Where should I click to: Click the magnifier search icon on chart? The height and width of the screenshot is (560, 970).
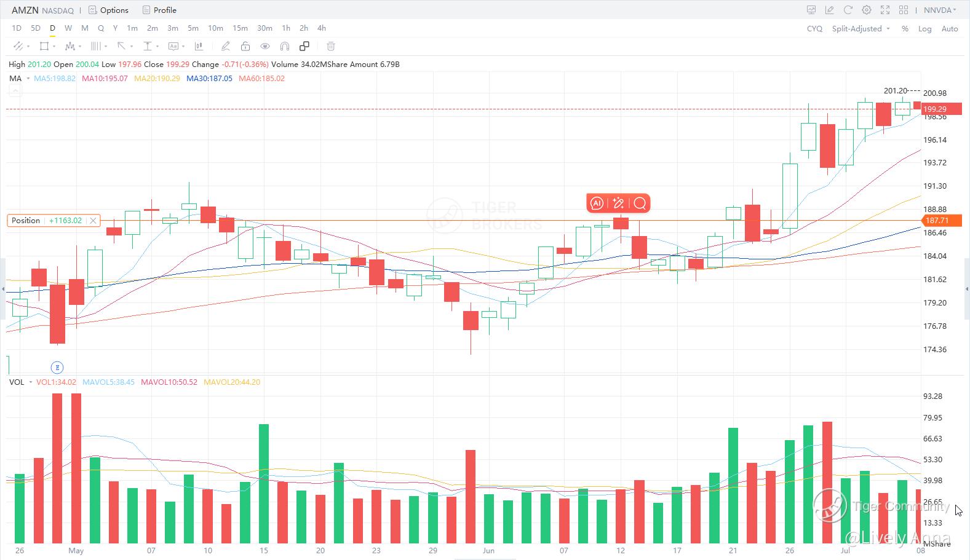[640, 203]
